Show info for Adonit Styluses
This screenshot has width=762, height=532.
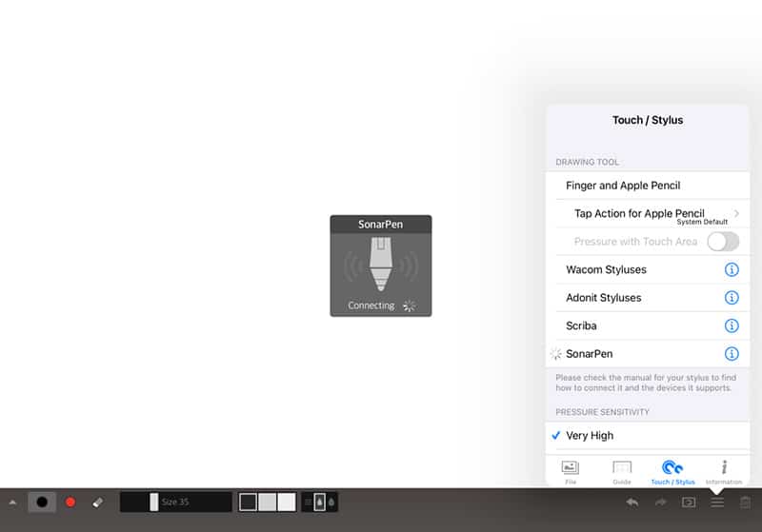tap(732, 298)
